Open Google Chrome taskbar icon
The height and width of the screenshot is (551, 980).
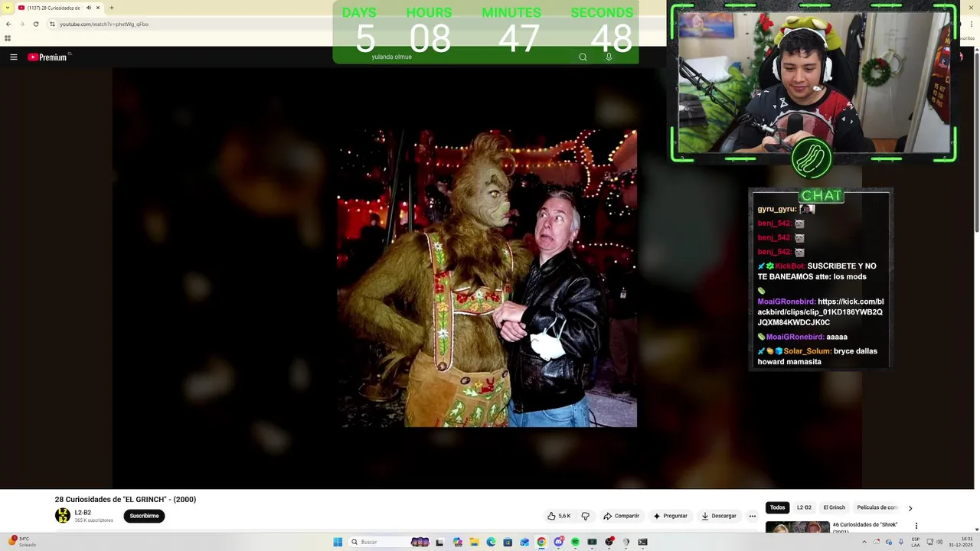click(541, 542)
